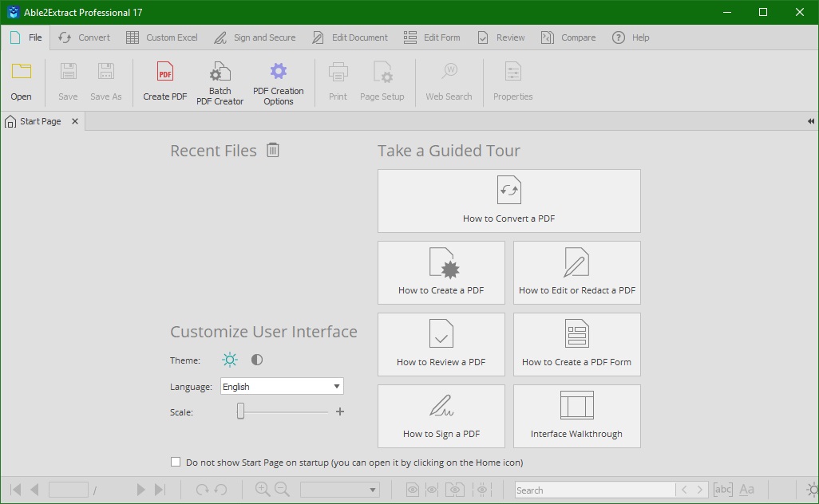The image size is (819, 504).
Task: Switch to the dark theme
Action: point(256,360)
